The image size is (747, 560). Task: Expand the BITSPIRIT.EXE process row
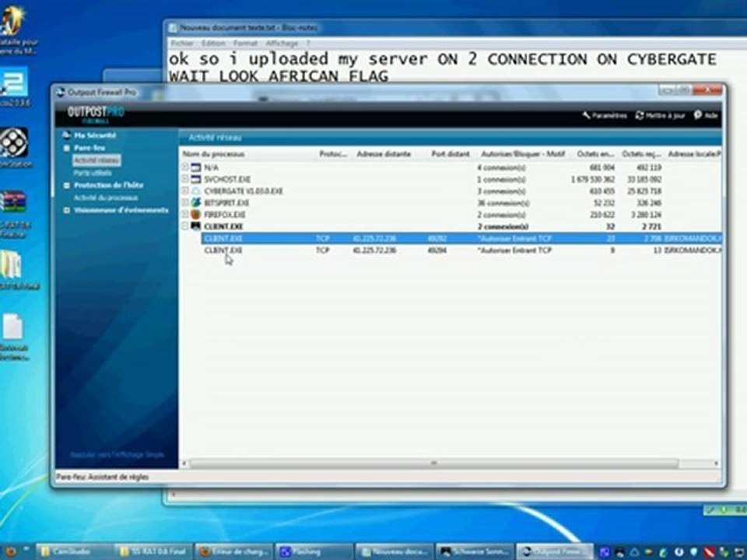tap(185, 203)
